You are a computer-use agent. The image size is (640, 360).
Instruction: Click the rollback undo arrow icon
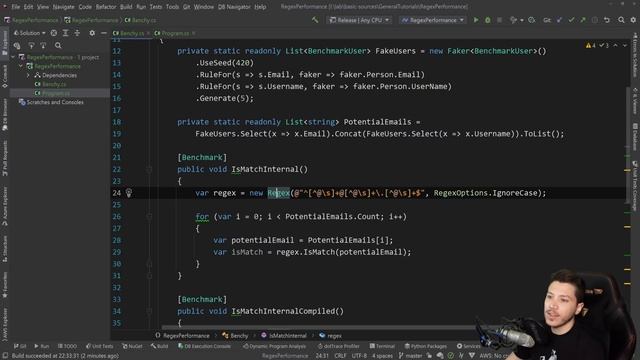[607, 20]
